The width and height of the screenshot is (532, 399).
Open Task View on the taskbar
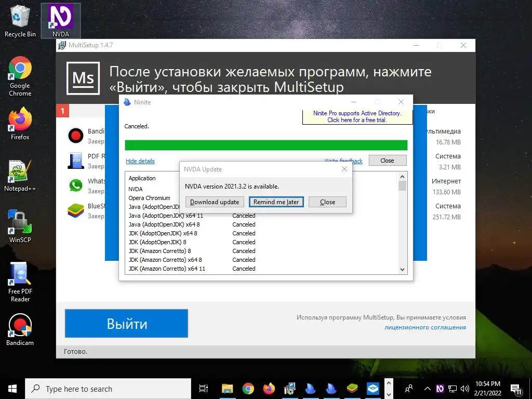click(x=204, y=389)
